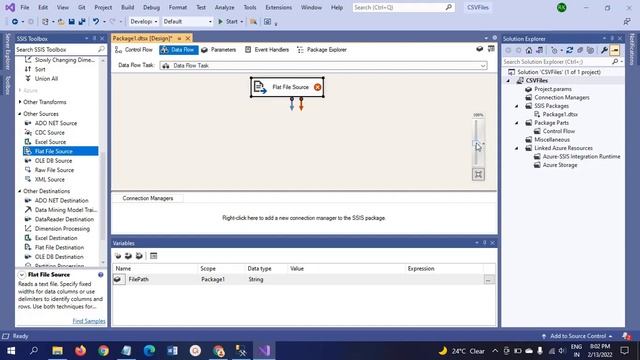Click Save All toolbar icon

click(x=82, y=22)
